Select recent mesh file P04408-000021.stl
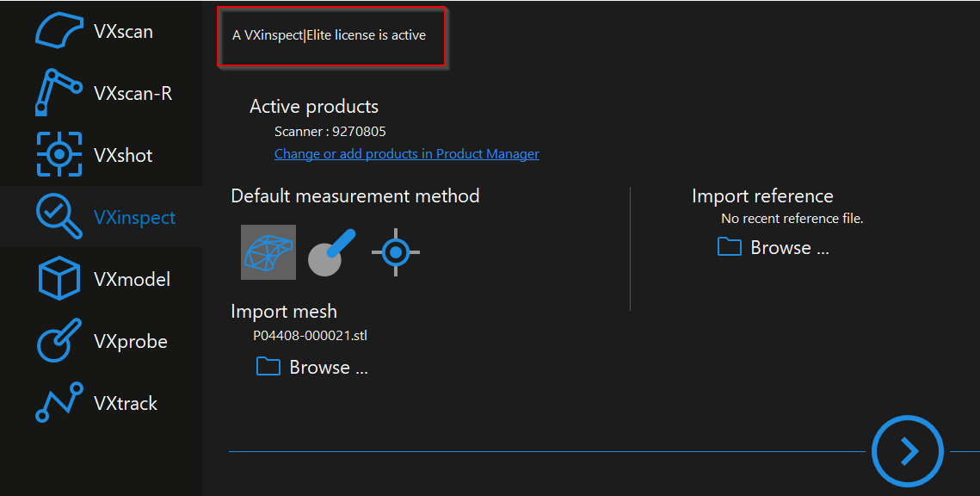Image resolution: width=980 pixels, height=496 pixels. pyautogui.click(x=310, y=336)
